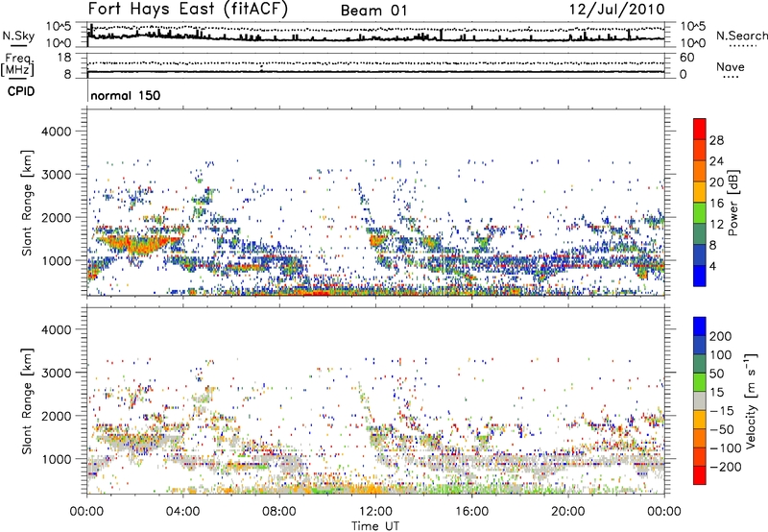Click the '-100' tick on Velocity color bar
Screen dimensions: 768x532
pyautogui.click(x=725, y=448)
